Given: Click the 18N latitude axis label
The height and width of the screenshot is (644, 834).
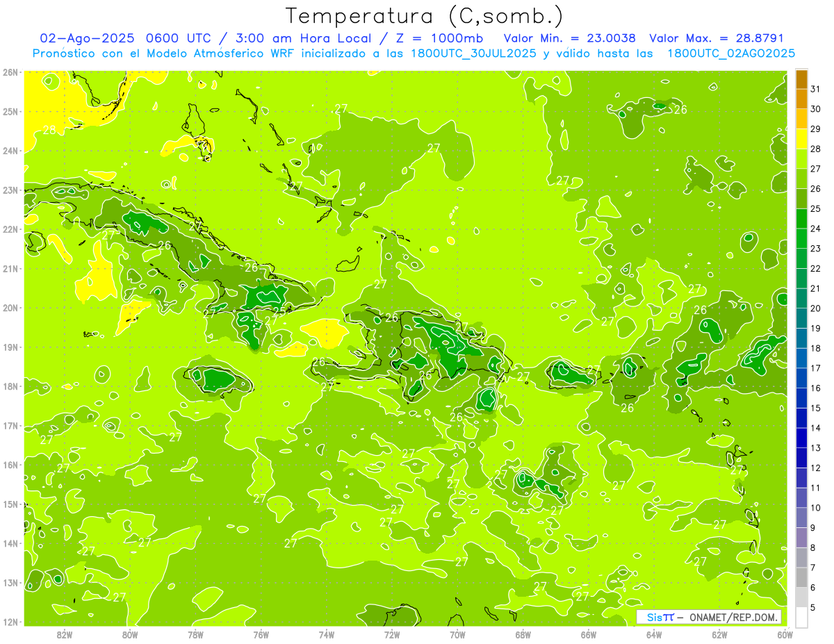Looking at the screenshot, I should [10, 386].
